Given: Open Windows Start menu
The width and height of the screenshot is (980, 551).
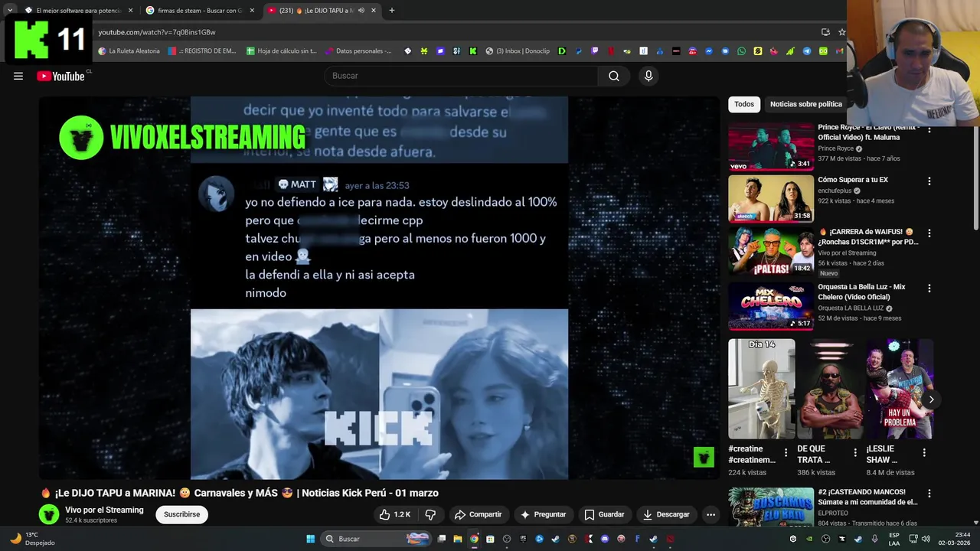Looking at the screenshot, I should click(x=310, y=539).
